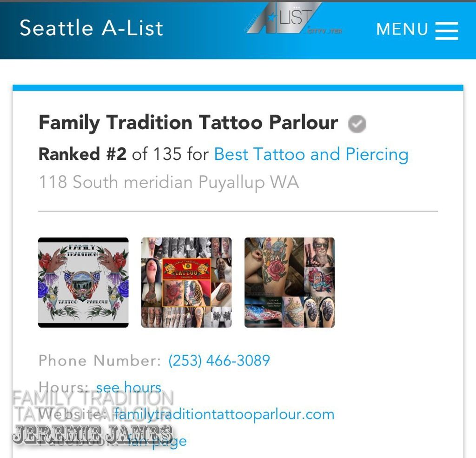Click the verified checkmark badge
476x458 pixels.
pyautogui.click(x=357, y=124)
